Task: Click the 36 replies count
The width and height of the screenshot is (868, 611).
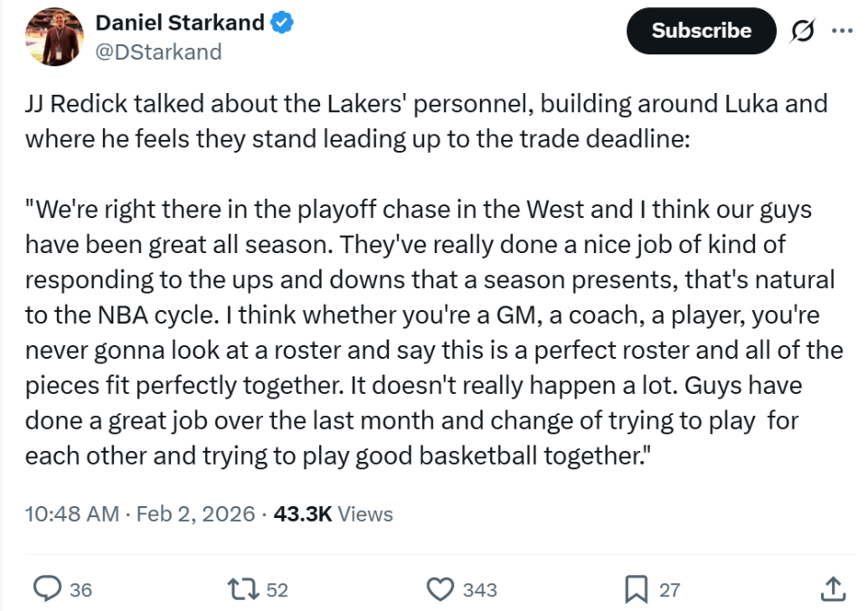Action: 80,590
